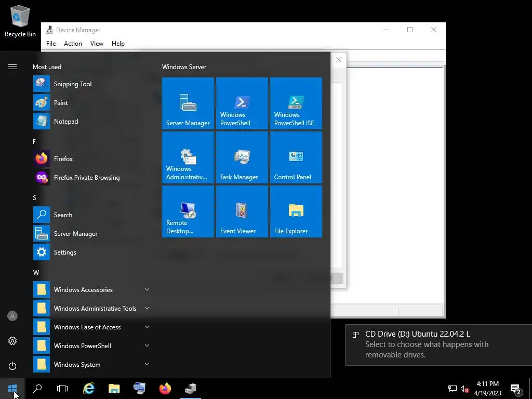Open the File menu in Device Manager

point(51,44)
